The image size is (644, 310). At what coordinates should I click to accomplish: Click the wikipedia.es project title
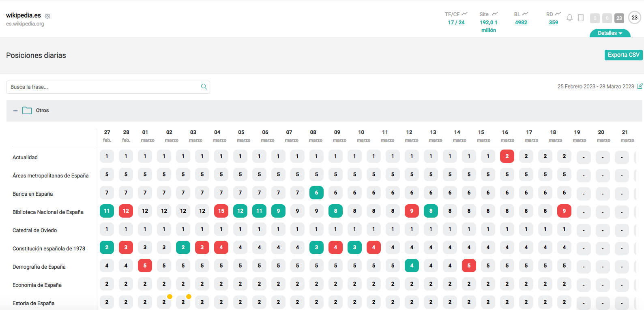(x=24, y=15)
